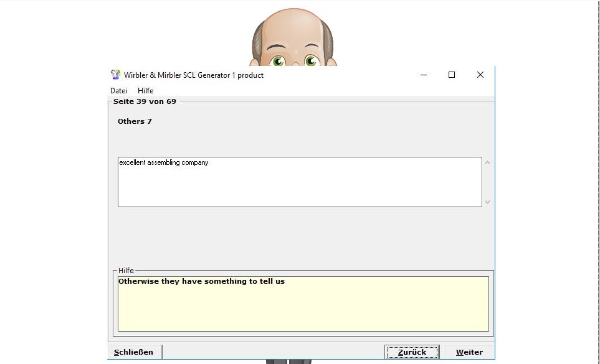This screenshot has height=364, width=600.
Task: Click the 'Others 7' heading
Action: click(135, 121)
